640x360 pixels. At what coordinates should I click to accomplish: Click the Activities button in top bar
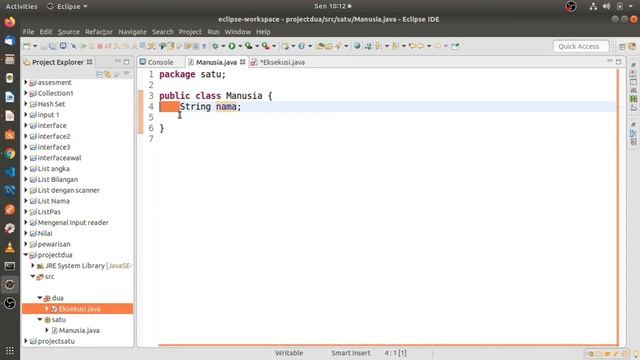click(x=21, y=6)
